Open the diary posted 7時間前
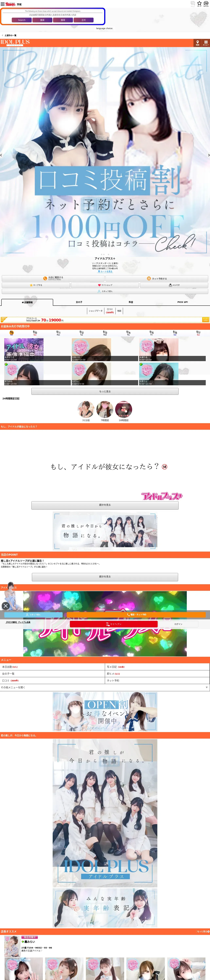210x980 pixels. 105,410
